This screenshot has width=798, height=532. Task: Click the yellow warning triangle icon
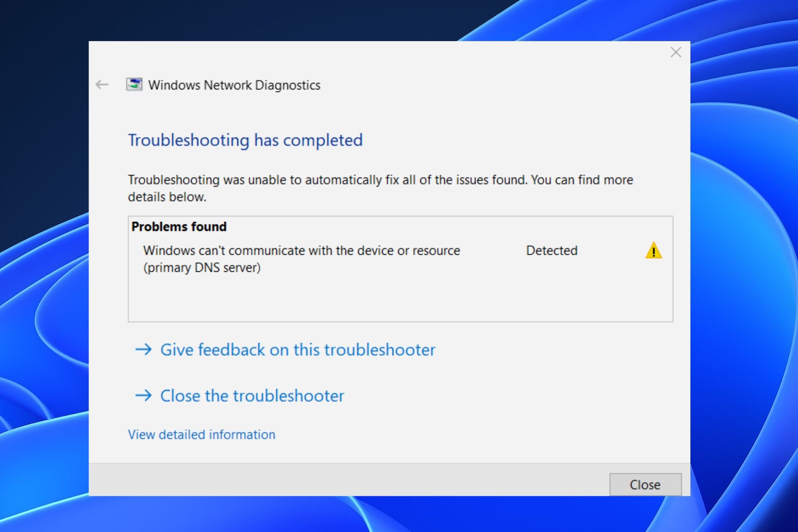point(653,251)
